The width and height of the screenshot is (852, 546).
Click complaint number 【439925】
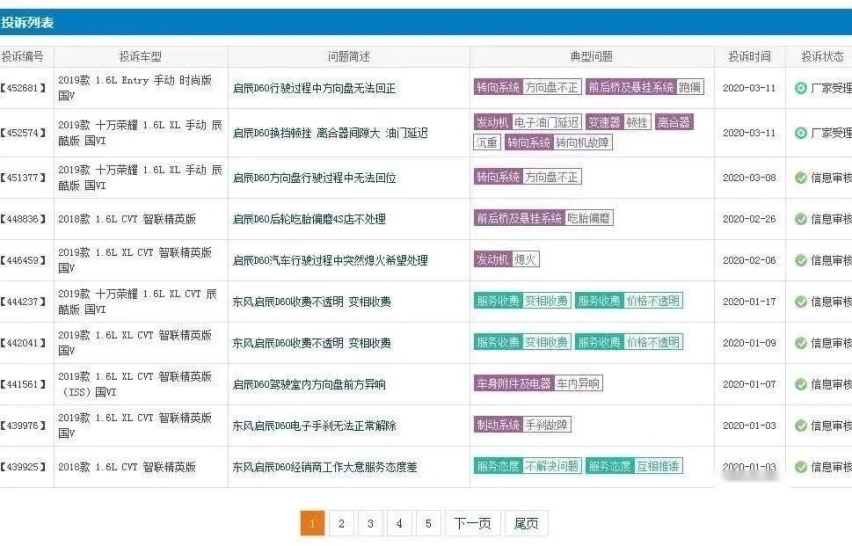[x=23, y=467]
